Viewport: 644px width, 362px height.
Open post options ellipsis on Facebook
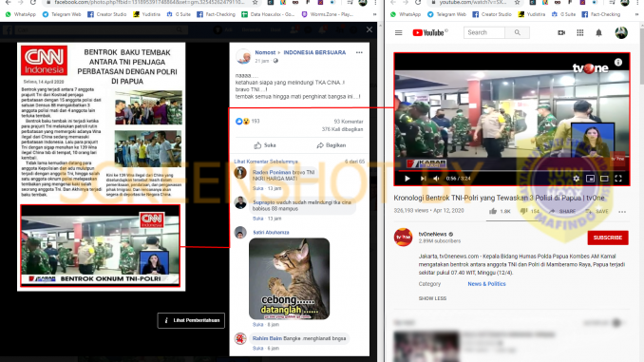(359, 52)
